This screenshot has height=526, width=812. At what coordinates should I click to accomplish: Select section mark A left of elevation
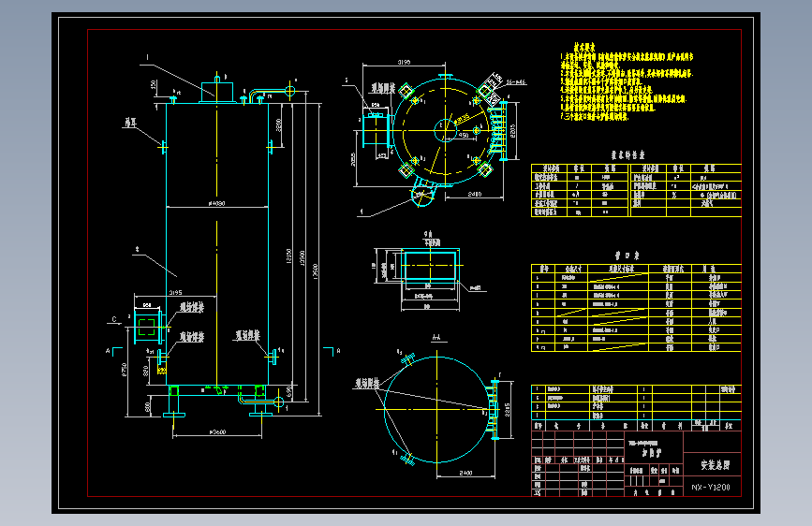[x=108, y=351]
